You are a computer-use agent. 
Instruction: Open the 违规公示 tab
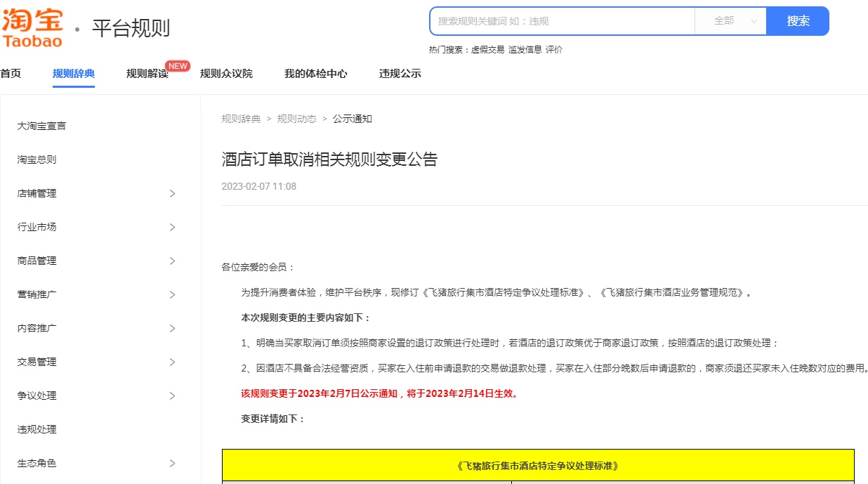[x=400, y=74]
